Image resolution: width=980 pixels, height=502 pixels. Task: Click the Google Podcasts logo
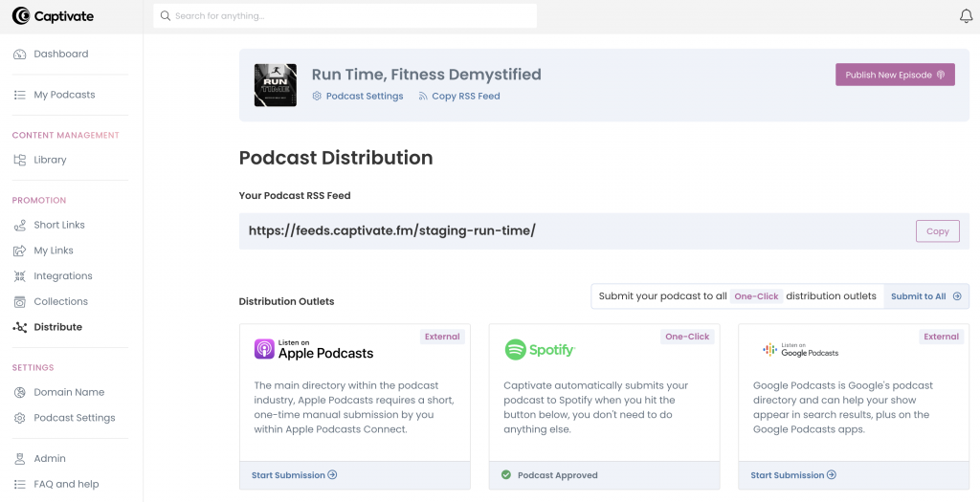[800, 350]
